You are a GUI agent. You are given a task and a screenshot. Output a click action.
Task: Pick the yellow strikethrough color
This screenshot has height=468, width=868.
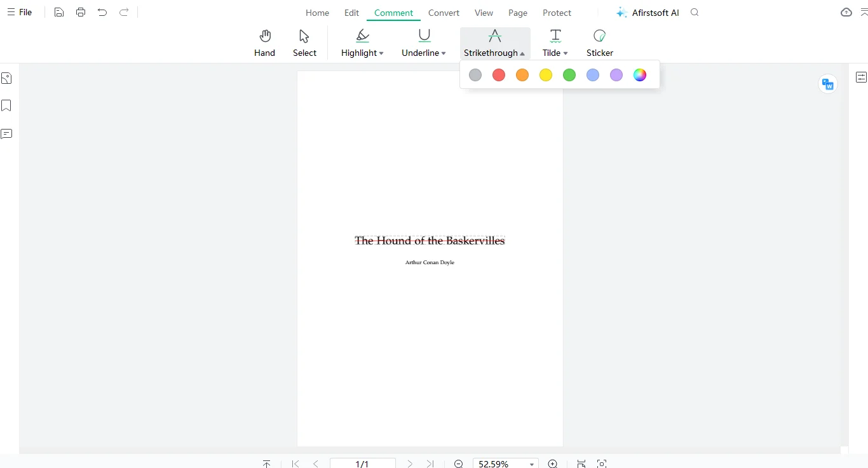(x=546, y=75)
